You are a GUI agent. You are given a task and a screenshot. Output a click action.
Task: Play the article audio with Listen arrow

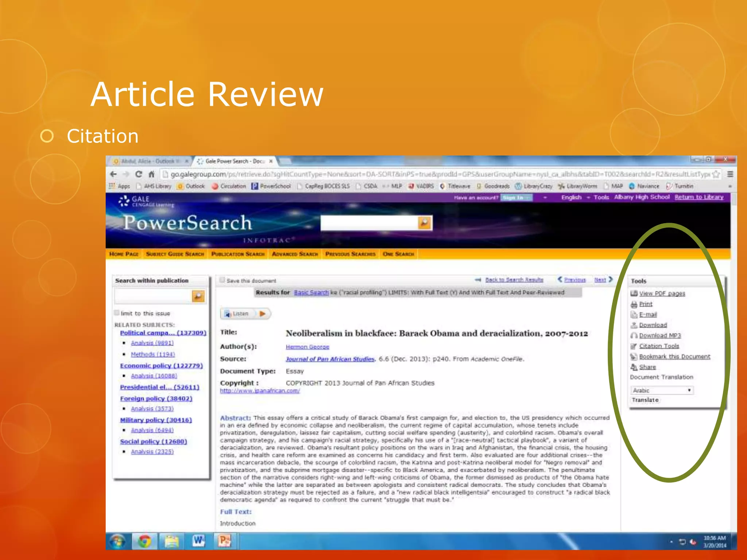pos(262,314)
